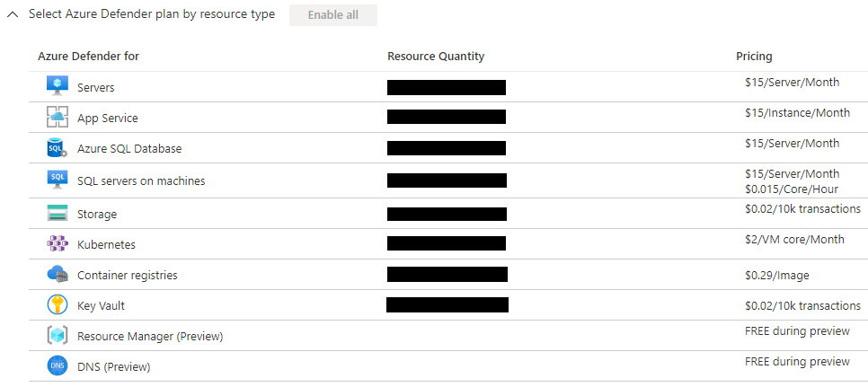
Task: Click the SQL servers on machines icon
Action: click(57, 180)
